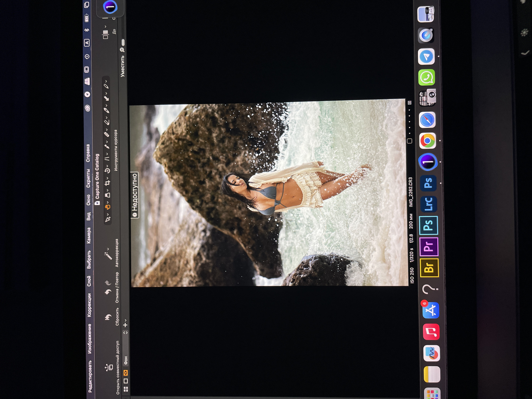Click the Before/After (До) icon
532x399 pixels.
105,35
